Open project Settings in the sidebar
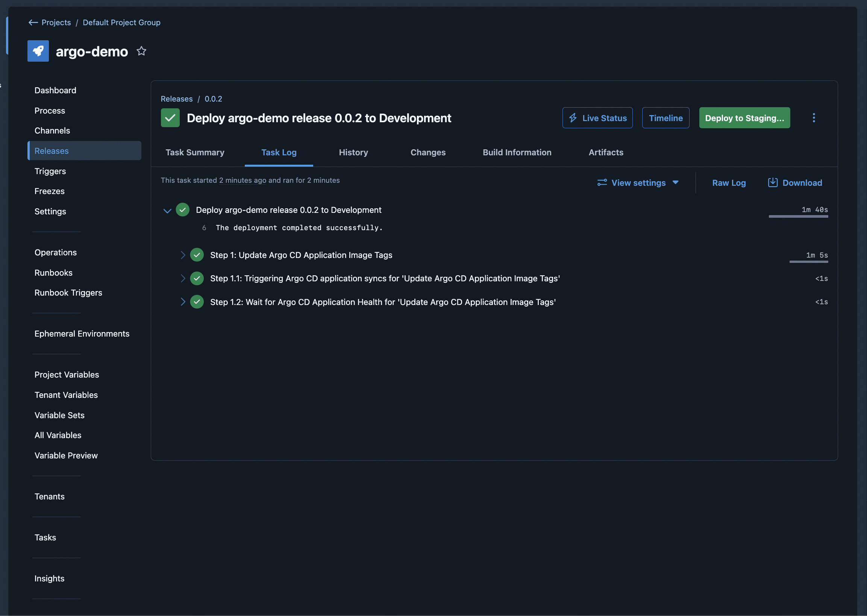867x616 pixels. [50, 211]
